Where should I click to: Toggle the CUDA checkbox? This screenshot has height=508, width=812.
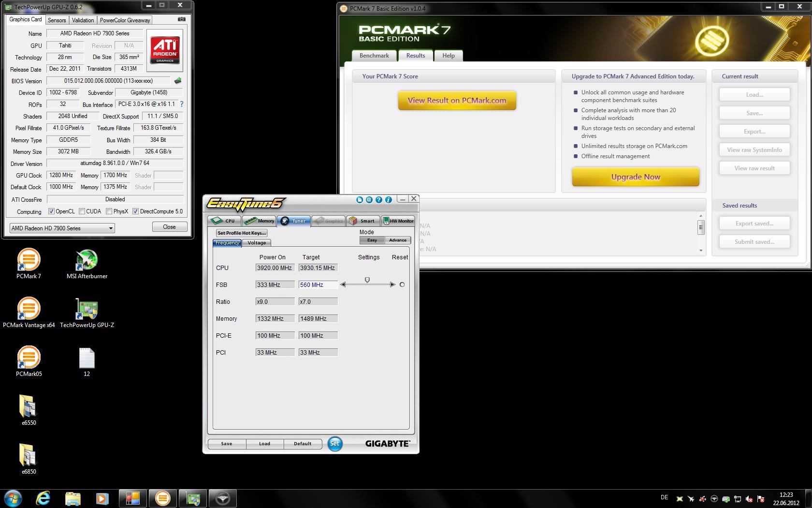point(82,211)
